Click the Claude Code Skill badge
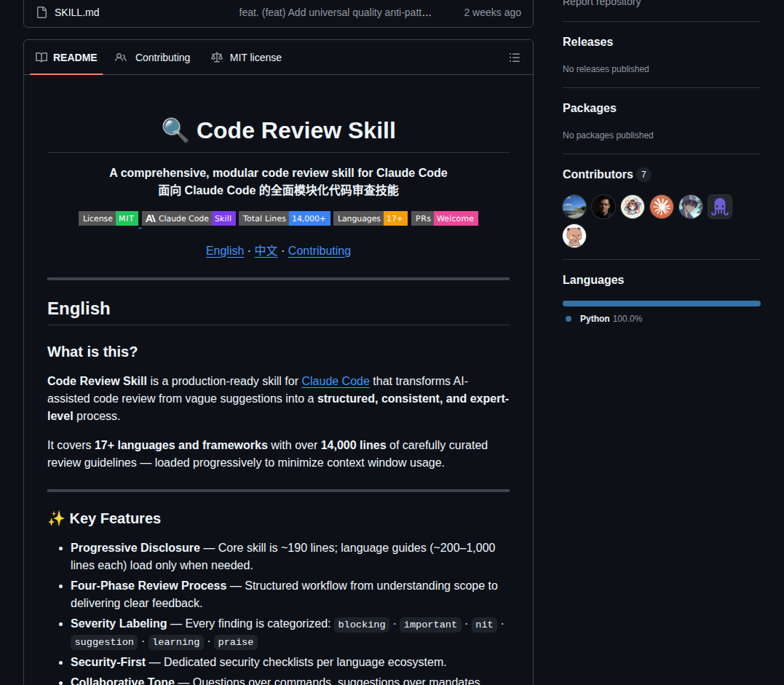The height and width of the screenshot is (685, 784). point(189,218)
